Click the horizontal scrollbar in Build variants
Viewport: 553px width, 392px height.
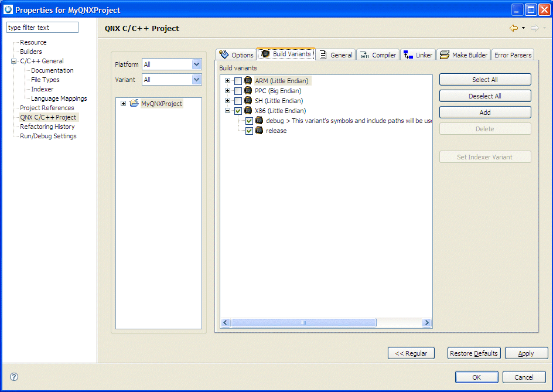click(x=303, y=323)
